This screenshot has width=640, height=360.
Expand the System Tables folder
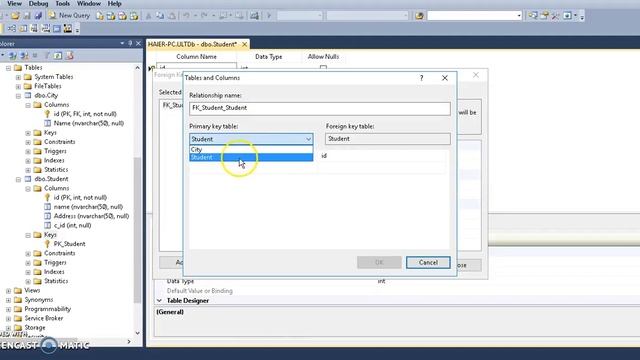coord(18,77)
